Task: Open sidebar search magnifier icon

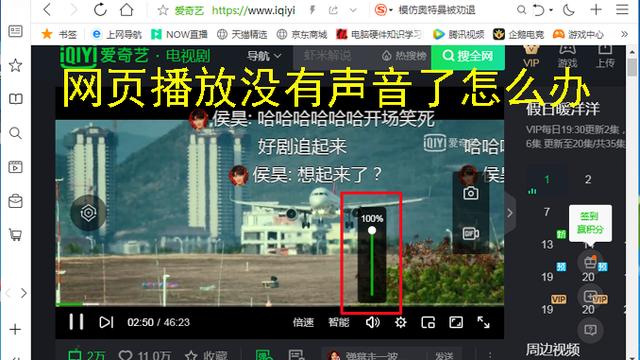Action: pyautogui.click(x=16, y=133)
